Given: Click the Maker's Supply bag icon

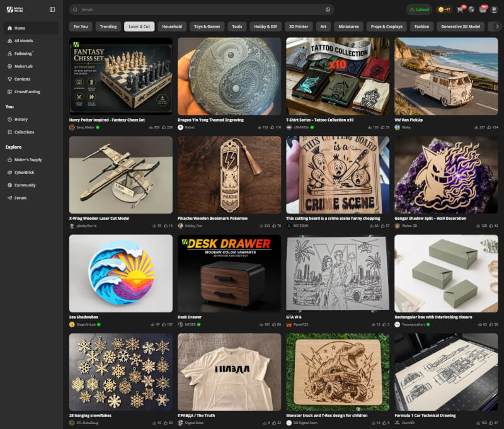Looking at the screenshot, I should click(x=9, y=160).
